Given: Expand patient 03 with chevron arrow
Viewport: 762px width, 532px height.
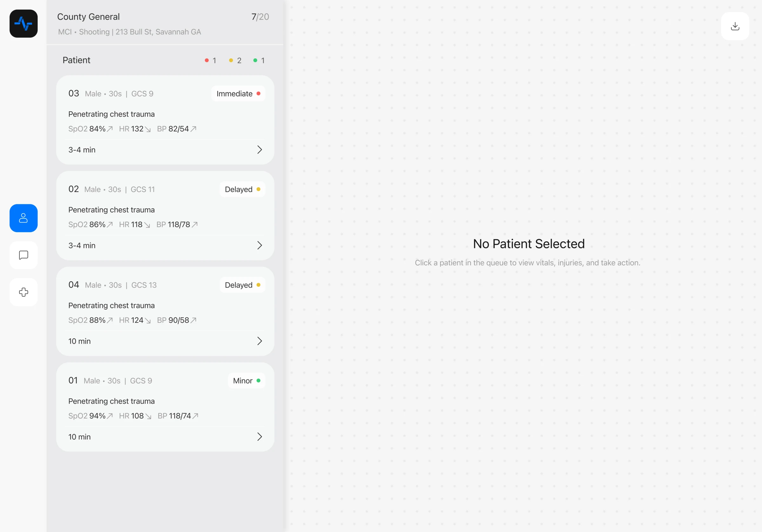Looking at the screenshot, I should pyautogui.click(x=259, y=150).
